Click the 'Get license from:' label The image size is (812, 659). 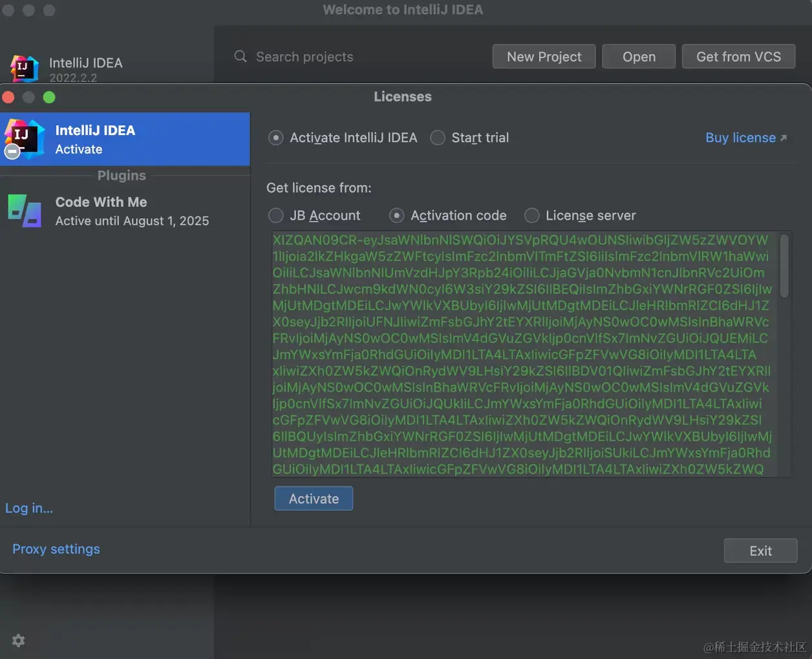pyautogui.click(x=319, y=187)
